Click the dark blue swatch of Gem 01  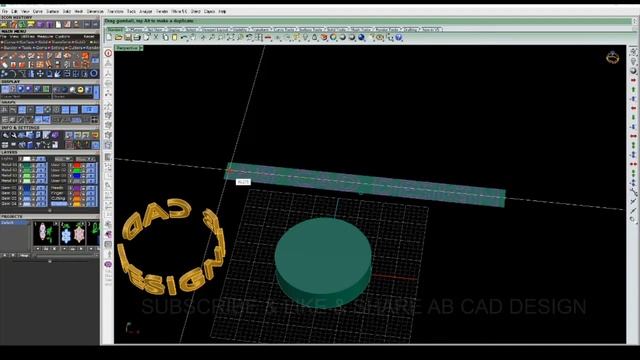tap(27, 188)
